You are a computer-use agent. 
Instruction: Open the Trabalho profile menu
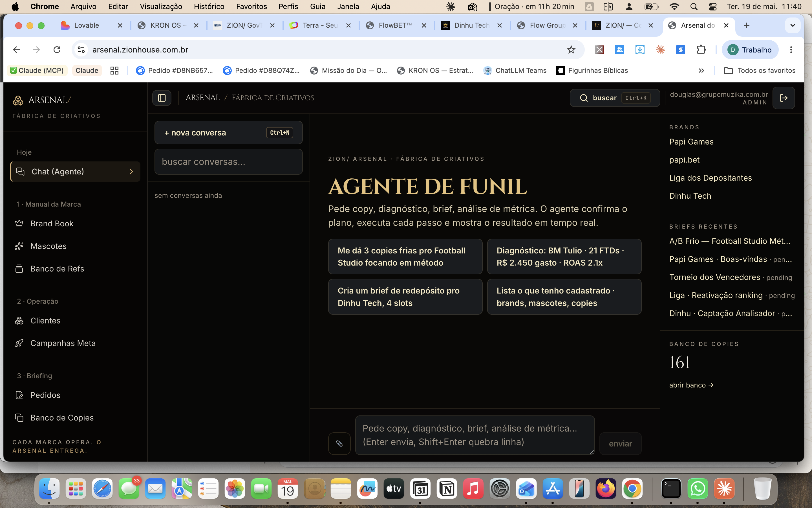[x=750, y=50]
